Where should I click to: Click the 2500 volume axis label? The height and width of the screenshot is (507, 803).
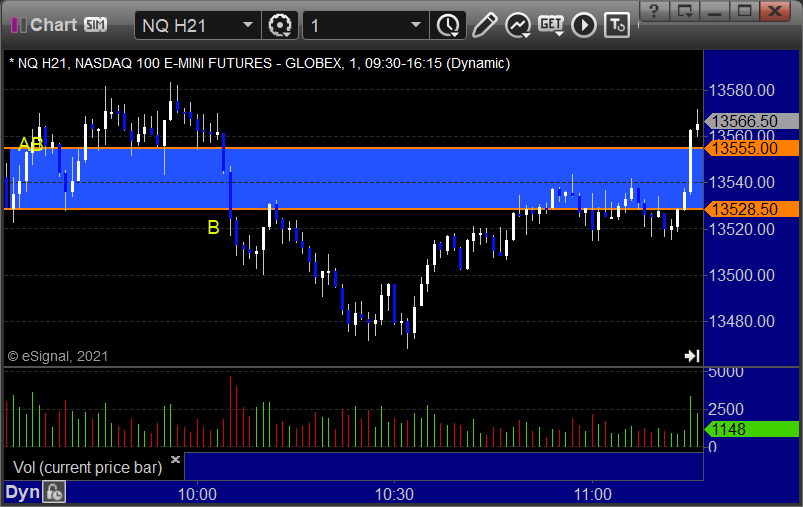pyautogui.click(x=726, y=409)
